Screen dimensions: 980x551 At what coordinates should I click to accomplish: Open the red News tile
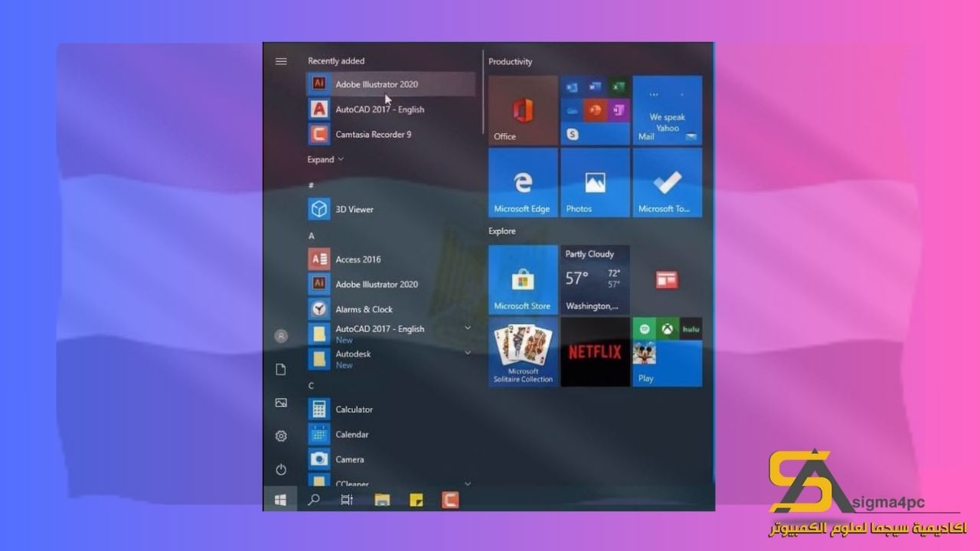tap(667, 280)
